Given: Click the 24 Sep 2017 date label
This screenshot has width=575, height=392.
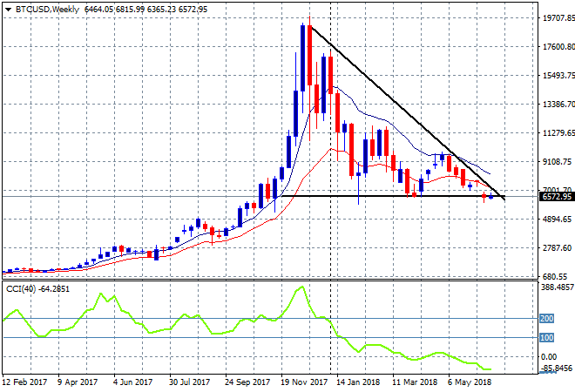Looking at the screenshot, I should [247, 382].
